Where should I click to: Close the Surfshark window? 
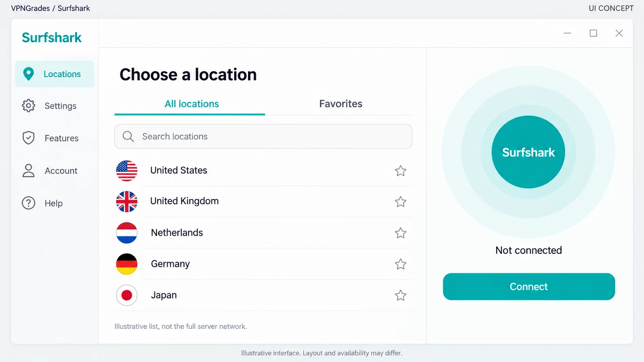619,33
